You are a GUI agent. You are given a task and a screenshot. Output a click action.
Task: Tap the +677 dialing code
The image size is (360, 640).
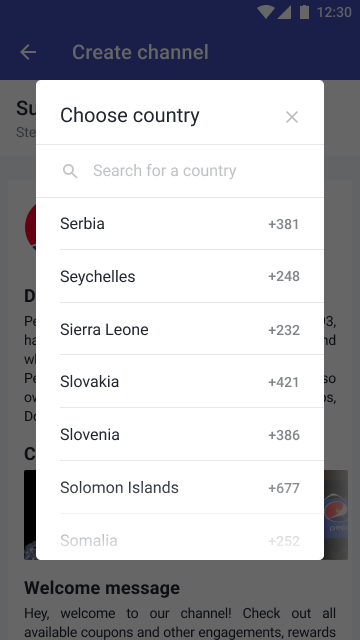pyautogui.click(x=284, y=488)
